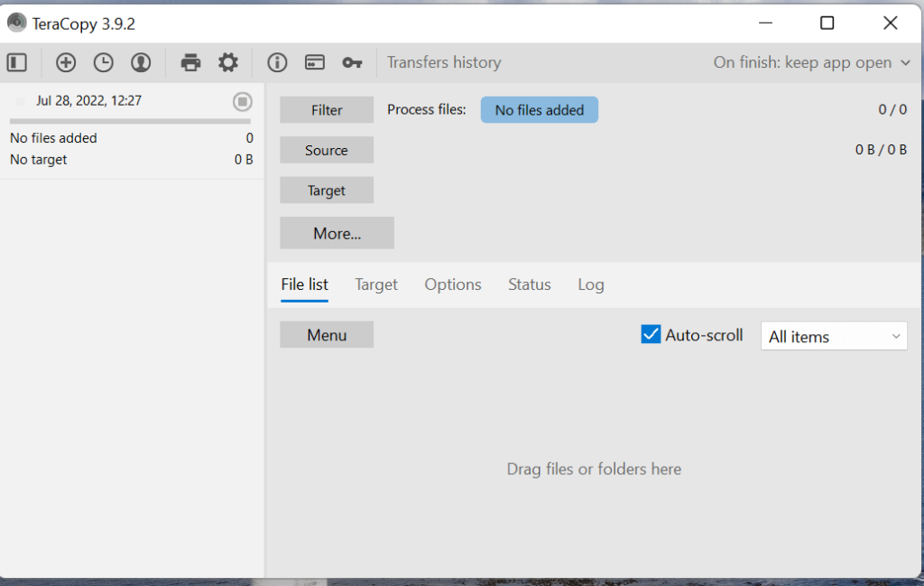Click the Transfers history label
924x586 pixels.
tap(444, 62)
